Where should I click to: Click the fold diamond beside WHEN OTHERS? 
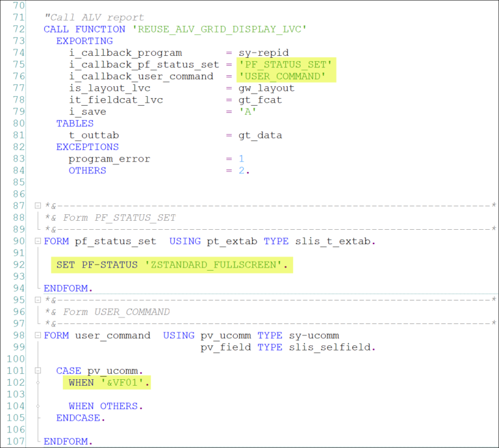38,406
